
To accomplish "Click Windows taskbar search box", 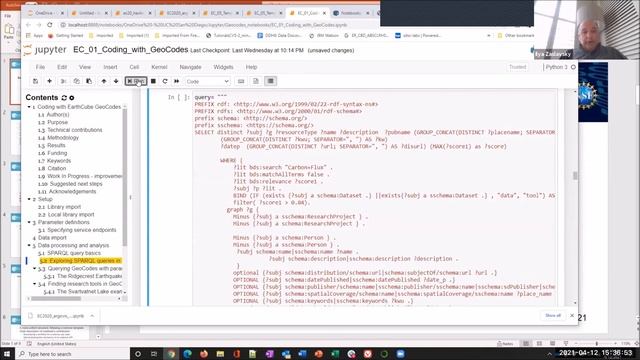I will pyautogui.click(x=73, y=354).
